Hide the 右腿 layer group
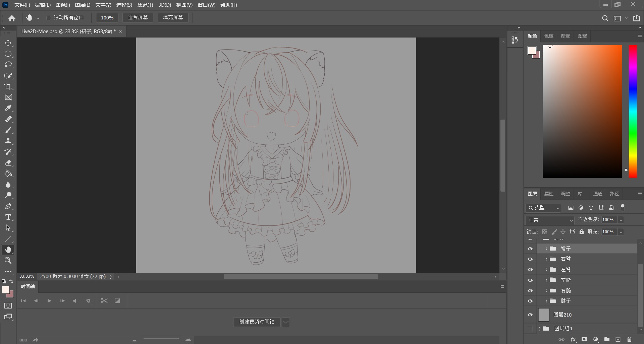The height and width of the screenshot is (344, 644). point(530,291)
